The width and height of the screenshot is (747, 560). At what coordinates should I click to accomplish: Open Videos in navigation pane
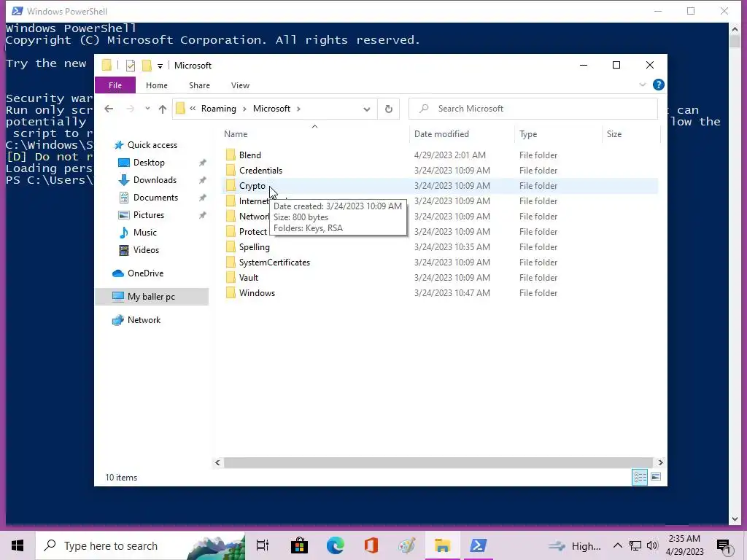[x=146, y=250]
